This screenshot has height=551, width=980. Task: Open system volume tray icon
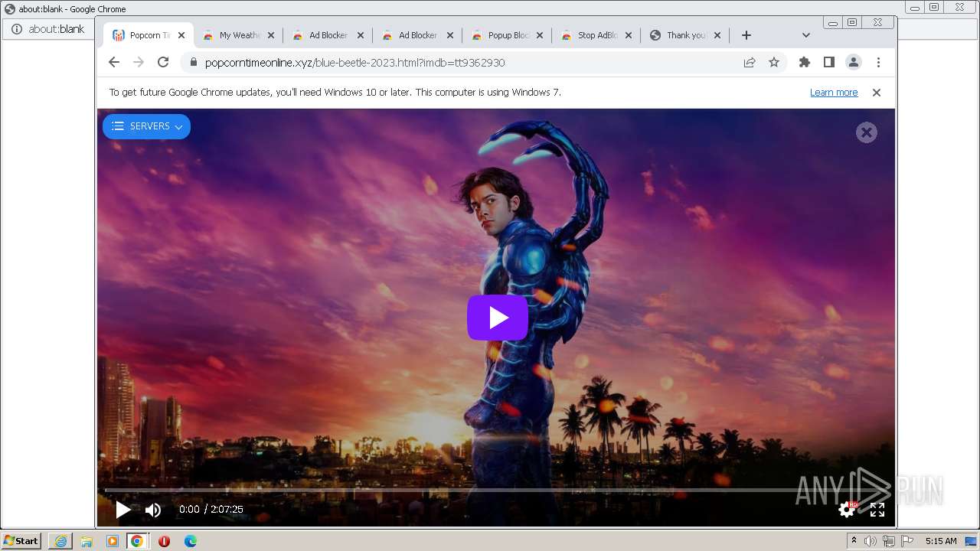[x=870, y=541]
